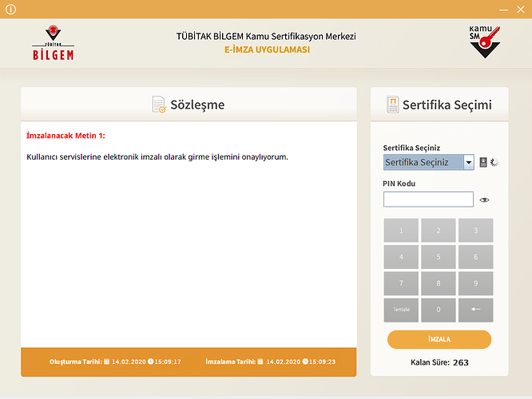Focus the PIN Kodu input field
This screenshot has height=399, width=532.
point(428,199)
